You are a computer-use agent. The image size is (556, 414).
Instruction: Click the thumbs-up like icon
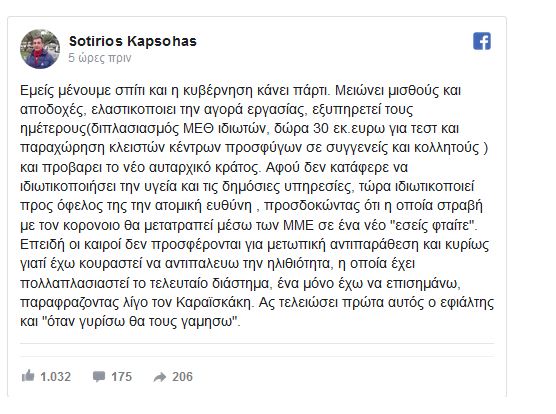pos(28,375)
